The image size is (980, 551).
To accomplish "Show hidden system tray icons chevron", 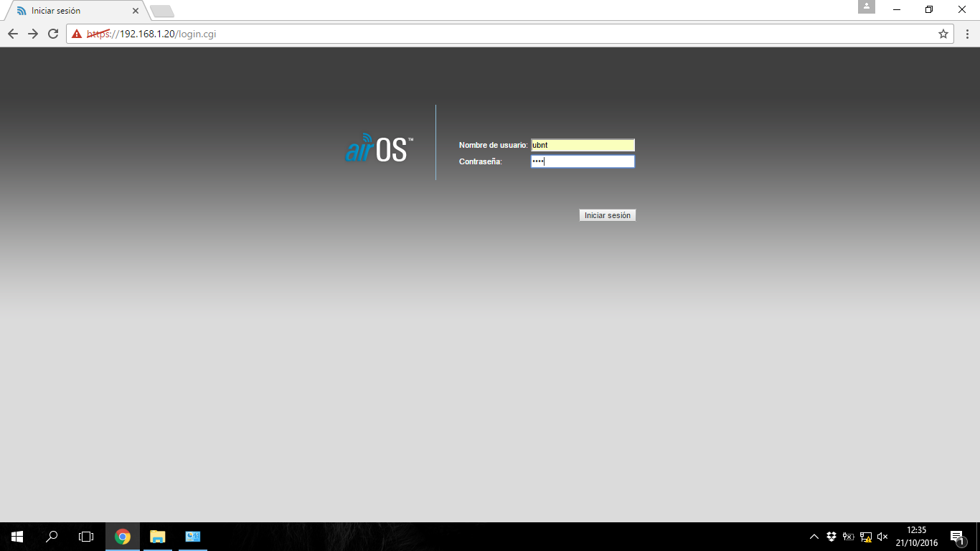I will point(814,537).
